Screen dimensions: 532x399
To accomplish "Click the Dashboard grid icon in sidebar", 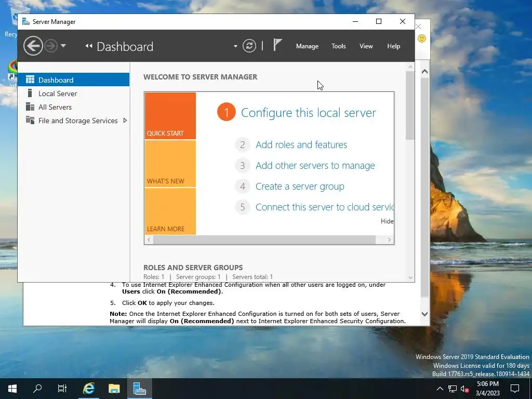I will [x=30, y=79].
